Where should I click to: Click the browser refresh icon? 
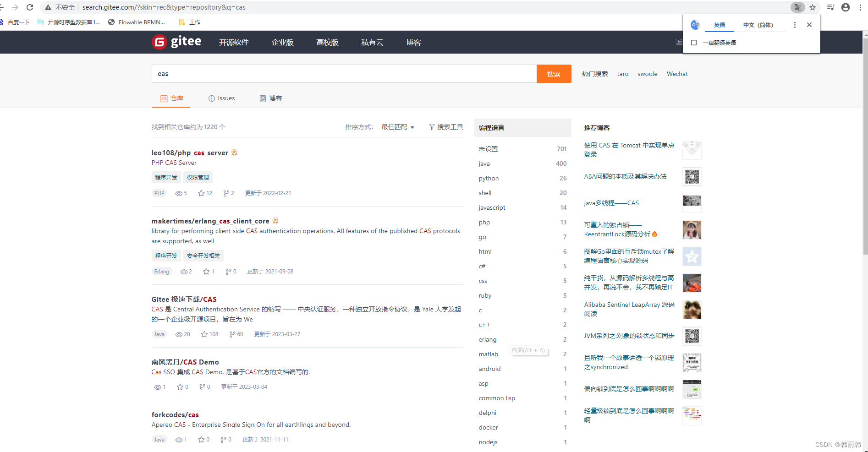[30, 7]
